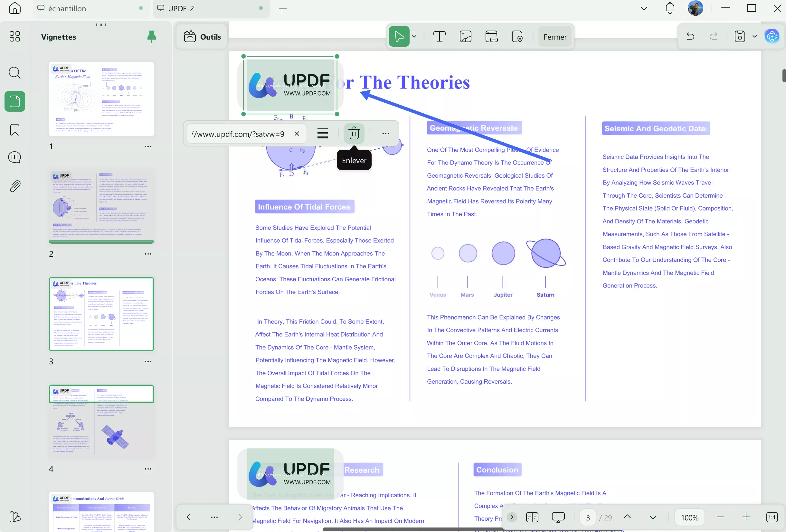Click the zoom in plus button
786x532 pixels.
coord(746,517)
